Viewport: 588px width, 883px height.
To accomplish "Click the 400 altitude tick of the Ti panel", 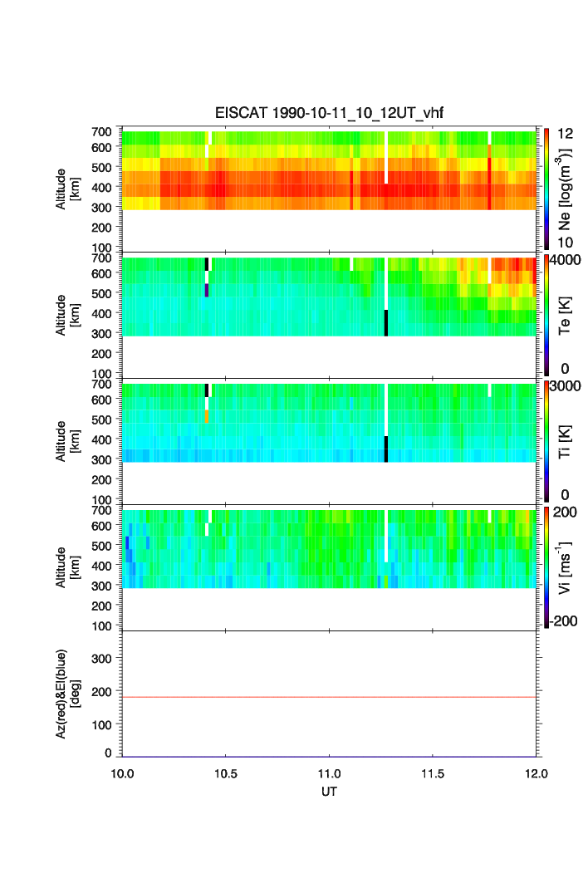I will (x=101, y=439).
